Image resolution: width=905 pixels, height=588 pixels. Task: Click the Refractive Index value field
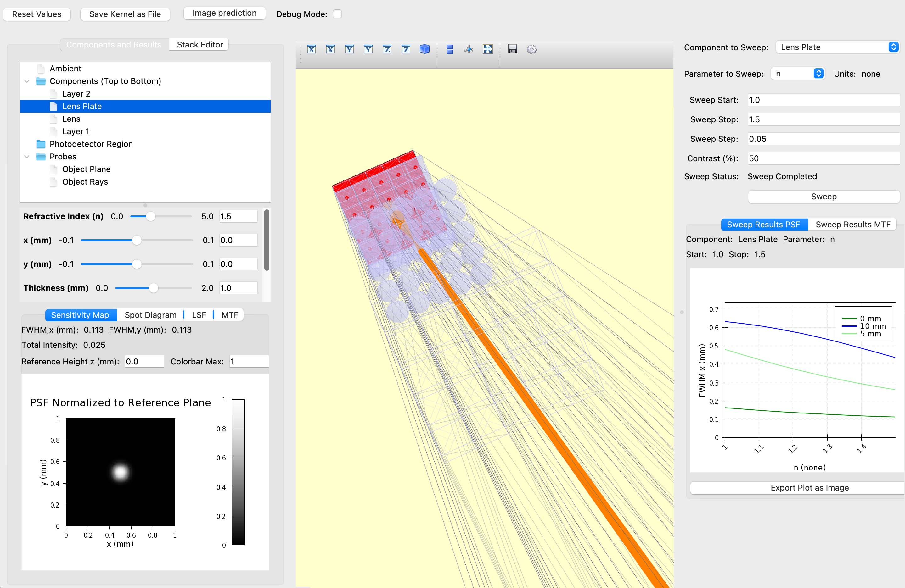click(239, 216)
